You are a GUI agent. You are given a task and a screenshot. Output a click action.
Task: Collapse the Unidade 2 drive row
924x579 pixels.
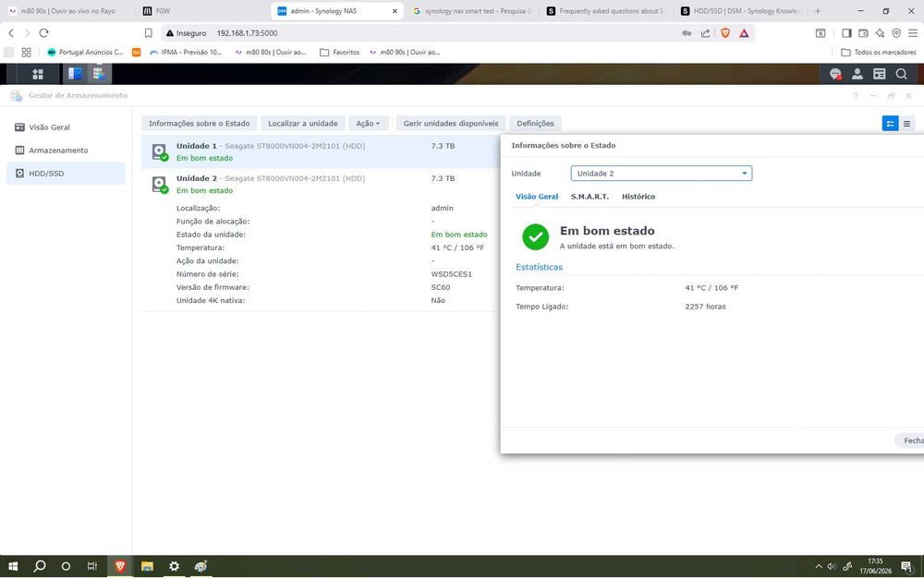pyautogui.click(x=321, y=185)
